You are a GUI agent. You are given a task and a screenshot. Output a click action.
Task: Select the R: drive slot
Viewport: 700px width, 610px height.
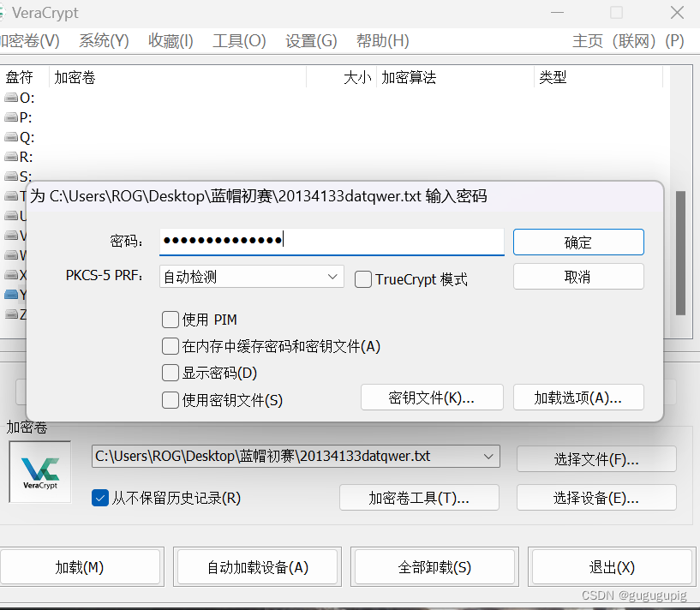click(19, 157)
